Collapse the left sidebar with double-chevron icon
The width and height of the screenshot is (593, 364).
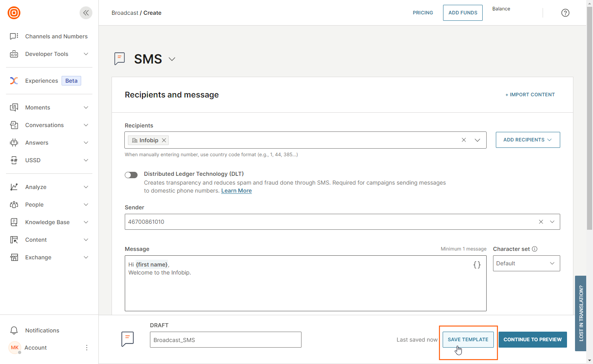86,13
